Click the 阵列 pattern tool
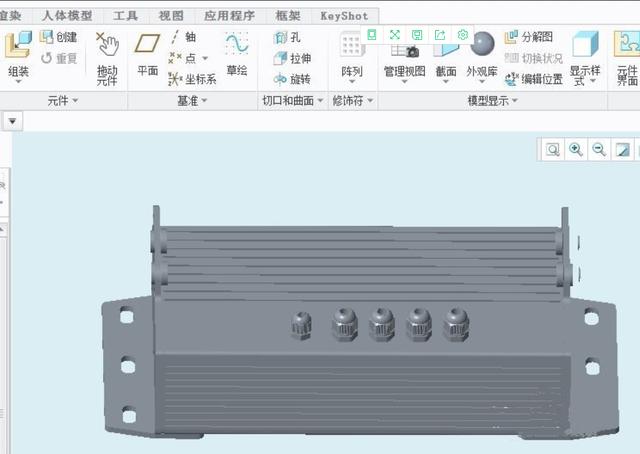The width and height of the screenshot is (640, 454). pyautogui.click(x=352, y=55)
